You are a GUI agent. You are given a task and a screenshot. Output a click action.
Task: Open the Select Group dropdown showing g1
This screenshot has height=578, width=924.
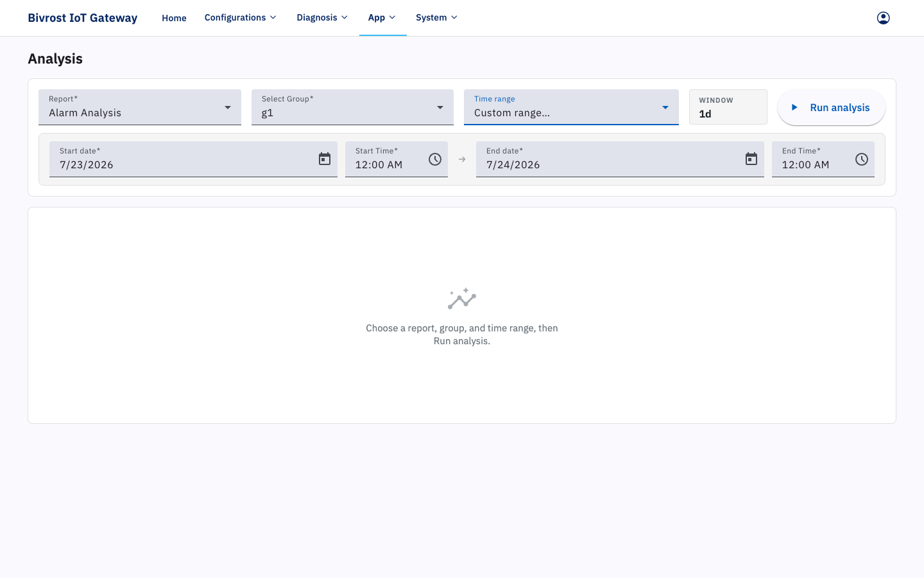(x=352, y=107)
